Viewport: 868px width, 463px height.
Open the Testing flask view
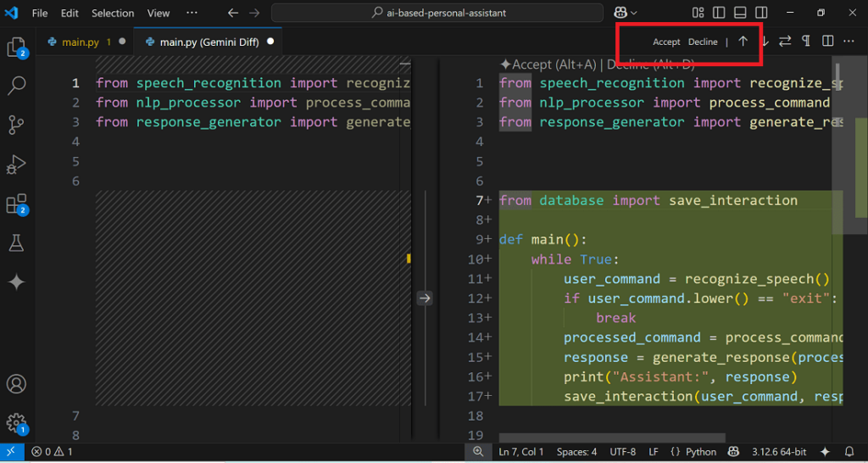click(16, 243)
